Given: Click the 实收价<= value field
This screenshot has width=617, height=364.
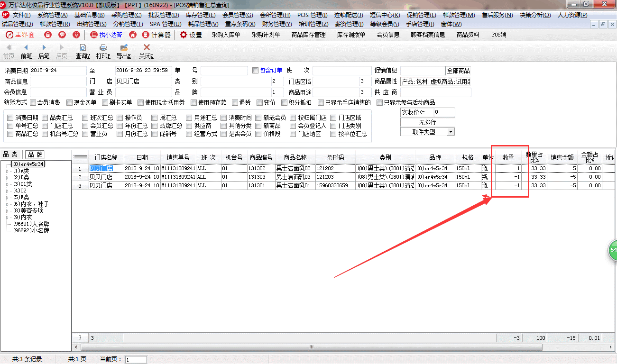Looking at the screenshot, I should (x=444, y=112).
